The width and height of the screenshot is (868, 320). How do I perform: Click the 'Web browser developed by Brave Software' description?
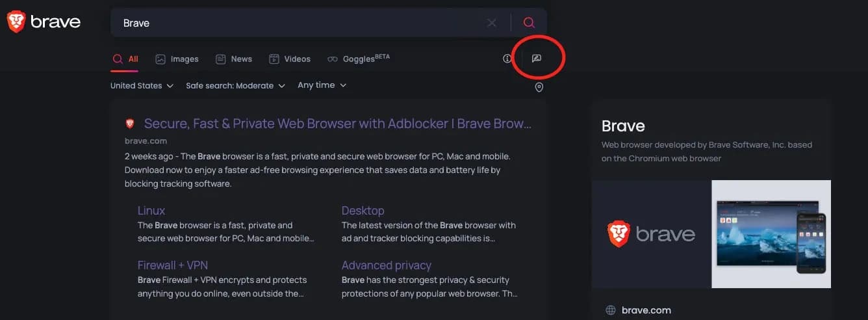coord(707,152)
